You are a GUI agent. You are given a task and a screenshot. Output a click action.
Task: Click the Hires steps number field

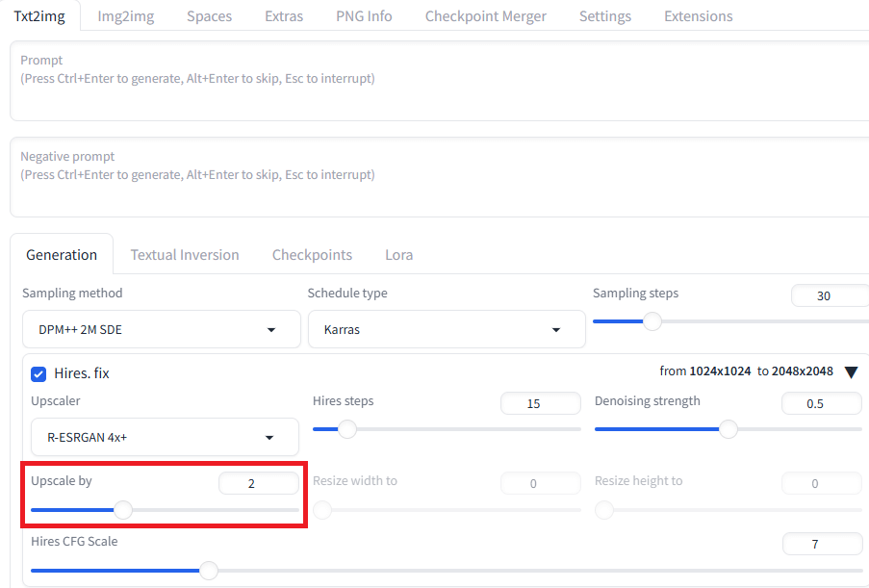point(540,403)
